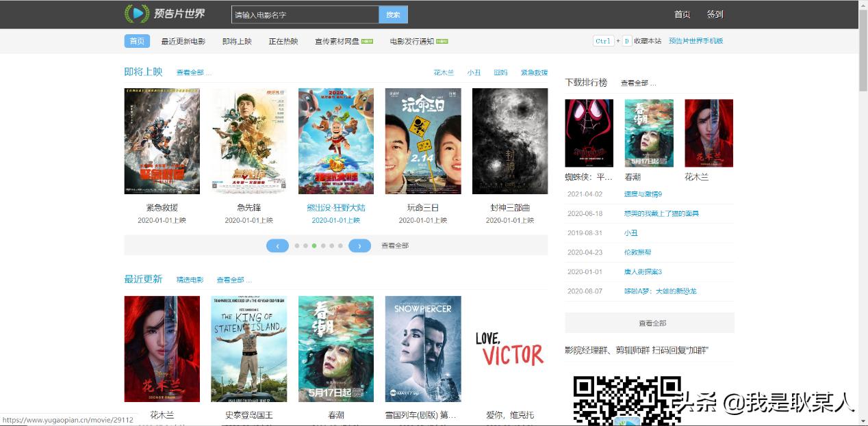Viewport: 868px width, 426px height.
Task: Open the 春潮 poster in download ranking
Action: tap(649, 133)
